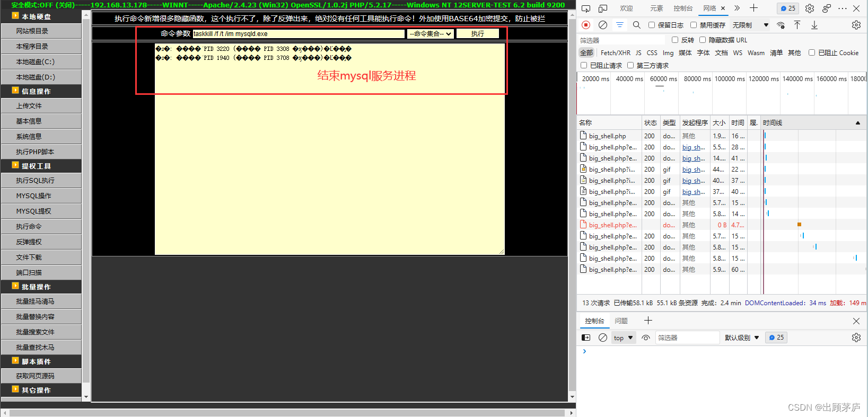Collapse the 脚本插件 sidebar section
This screenshot has height=417, width=868.
pyautogui.click(x=41, y=361)
